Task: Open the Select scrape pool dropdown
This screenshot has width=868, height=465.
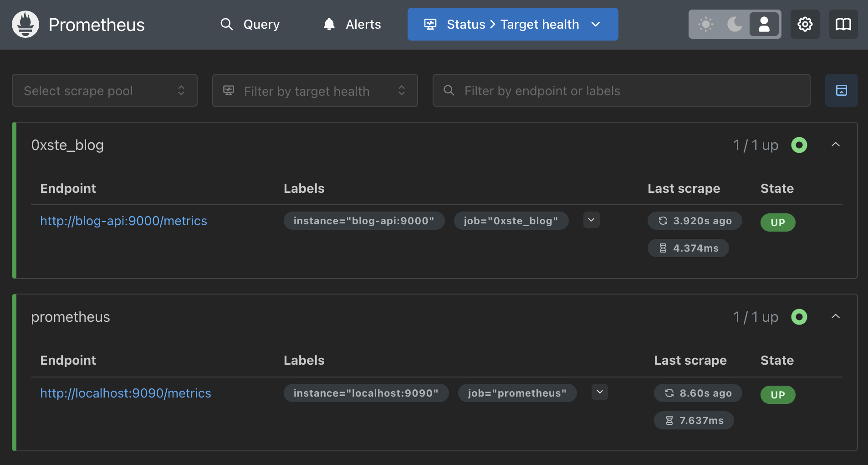Action: click(105, 90)
